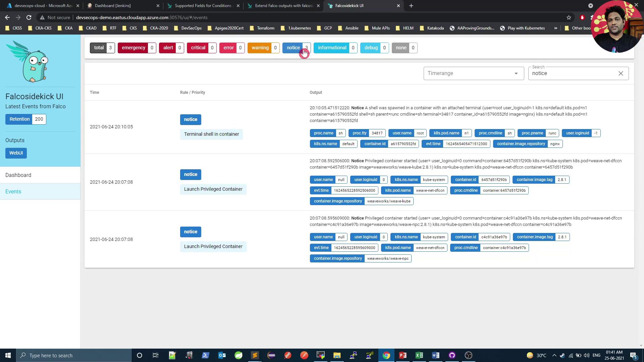
Task: Open the Timerange dropdown
Action: [x=473, y=73]
